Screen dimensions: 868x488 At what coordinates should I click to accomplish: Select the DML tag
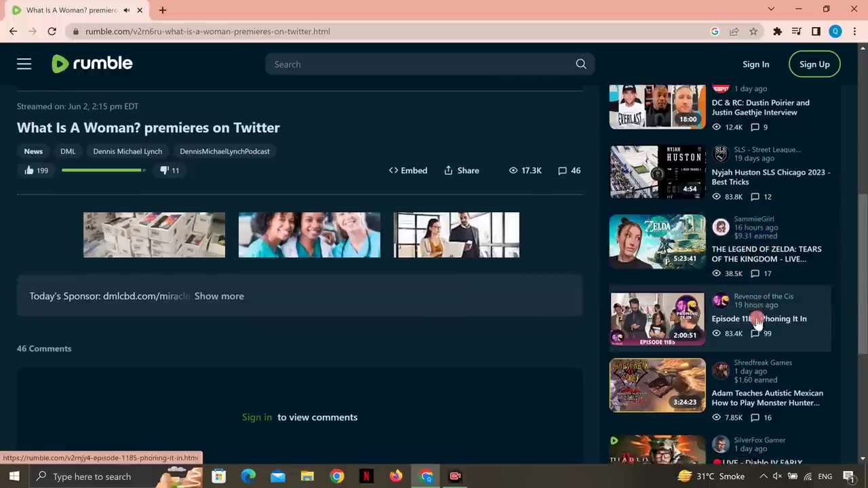(68, 151)
